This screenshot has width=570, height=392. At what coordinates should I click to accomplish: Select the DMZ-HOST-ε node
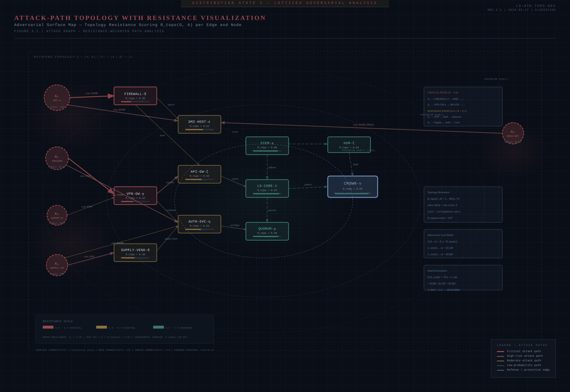199,124
